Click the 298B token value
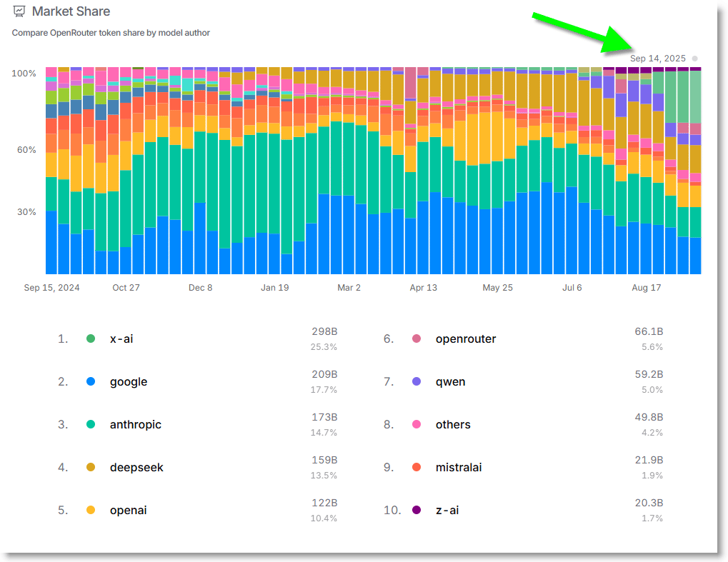The width and height of the screenshot is (728, 562). tap(324, 331)
